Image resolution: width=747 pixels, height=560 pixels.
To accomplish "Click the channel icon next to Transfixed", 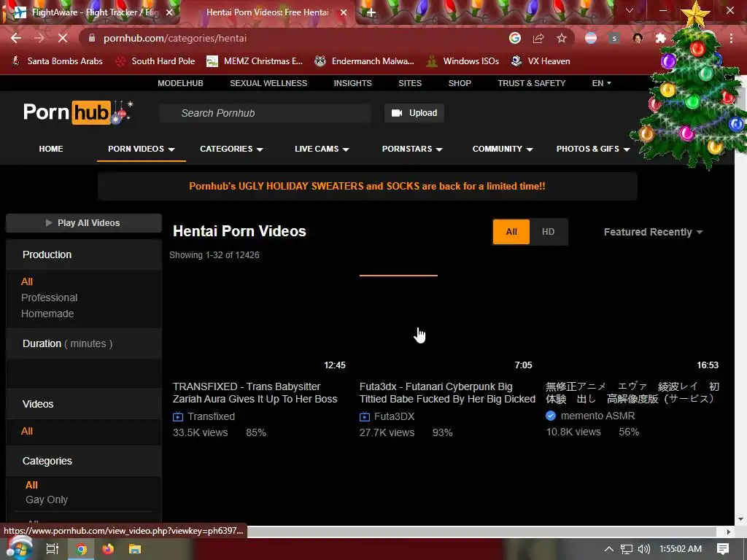I will point(178,416).
